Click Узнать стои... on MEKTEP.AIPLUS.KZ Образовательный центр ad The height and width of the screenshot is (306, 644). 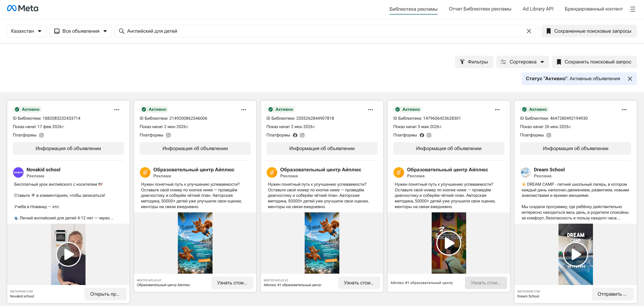[x=232, y=283]
